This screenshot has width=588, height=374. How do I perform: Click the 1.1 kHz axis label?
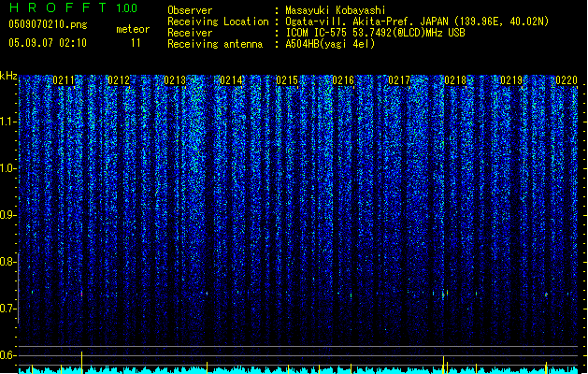[x=7, y=122]
